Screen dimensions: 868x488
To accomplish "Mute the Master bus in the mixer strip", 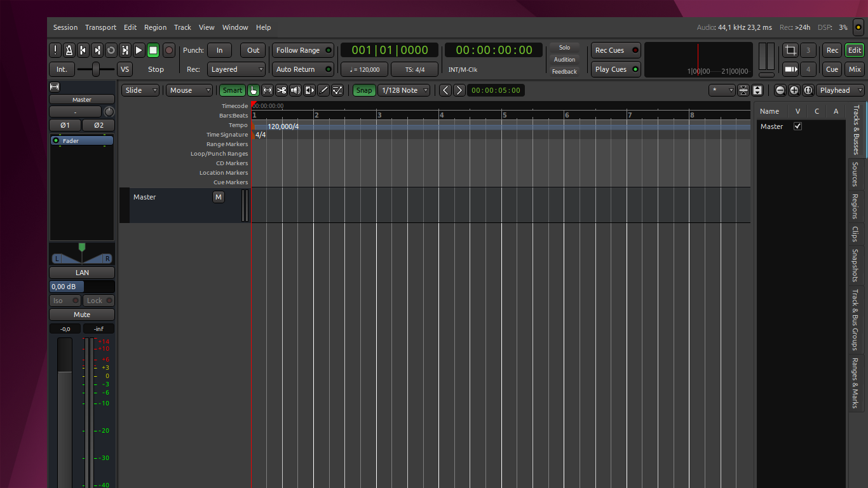I will click(x=82, y=315).
